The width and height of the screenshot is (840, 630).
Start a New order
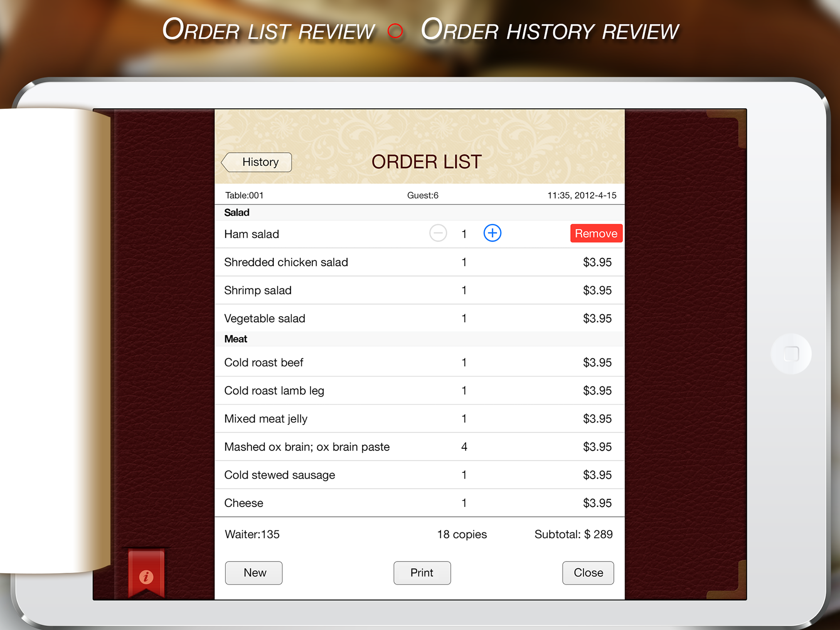pyautogui.click(x=254, y=572)
